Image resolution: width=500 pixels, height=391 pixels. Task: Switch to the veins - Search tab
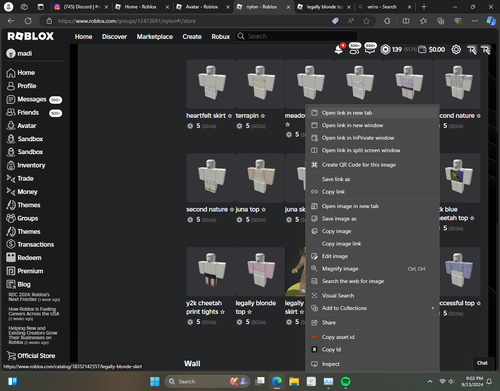pos(384,7)
